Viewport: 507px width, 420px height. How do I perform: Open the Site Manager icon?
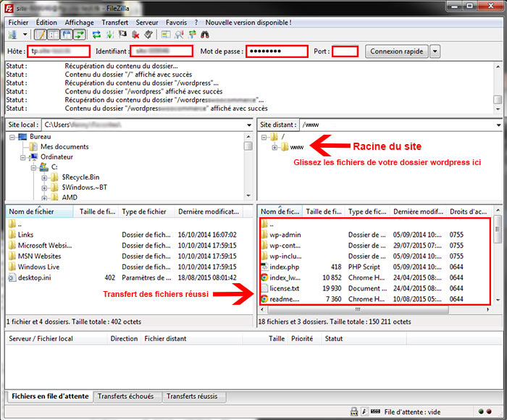click(12, 34)
